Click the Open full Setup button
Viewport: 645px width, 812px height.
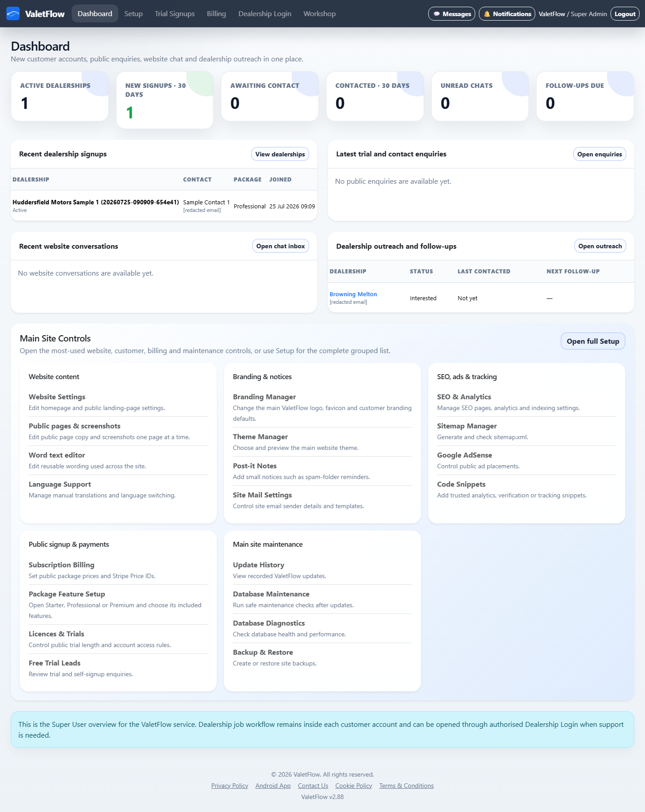(593, 341)
